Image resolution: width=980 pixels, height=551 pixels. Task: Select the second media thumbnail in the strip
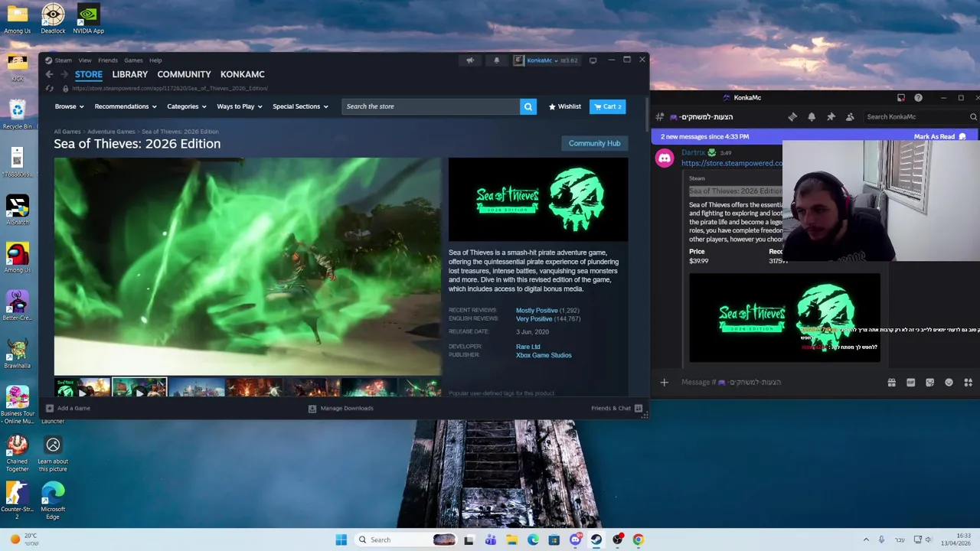tap(139, 387)
